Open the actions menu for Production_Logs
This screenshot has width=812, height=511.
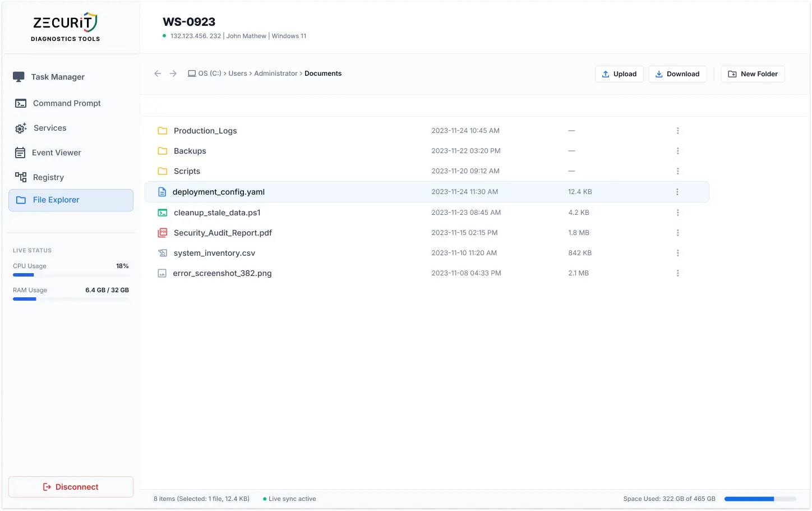[x=677, y=130]
